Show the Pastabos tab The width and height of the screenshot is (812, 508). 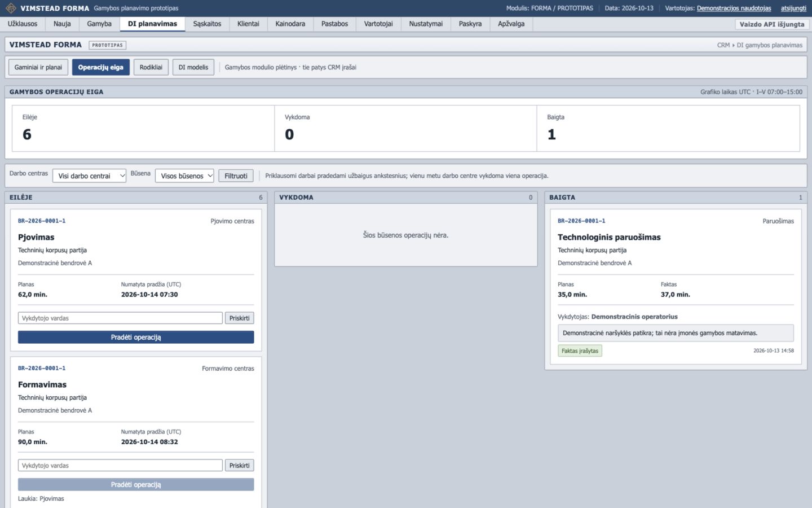pos(334,24)
